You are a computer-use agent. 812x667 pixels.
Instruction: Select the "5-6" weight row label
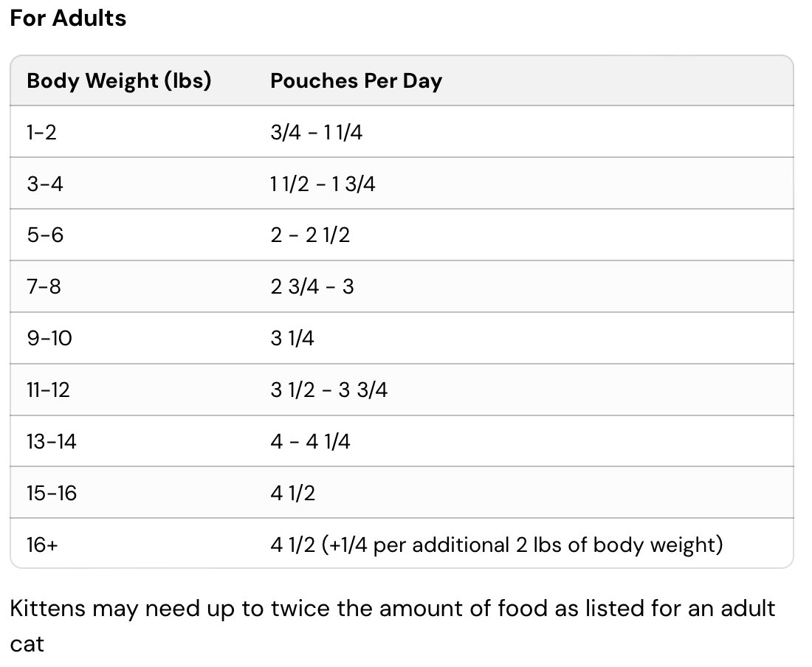(x=45, y=235)
